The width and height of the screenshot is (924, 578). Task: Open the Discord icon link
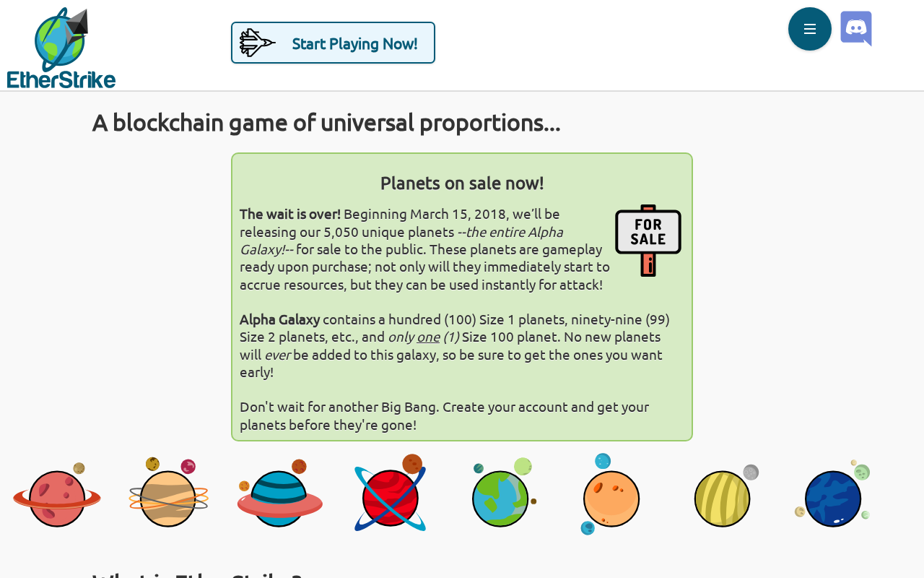[x=856, y=29]
